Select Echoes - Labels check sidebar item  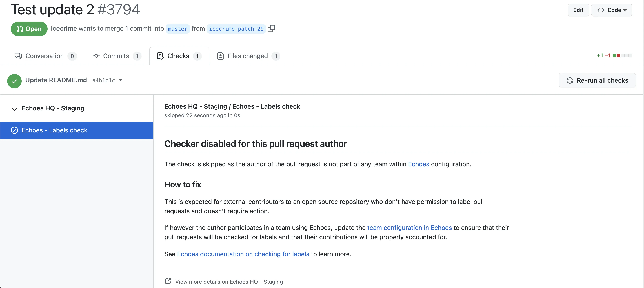tap(77, 130)
